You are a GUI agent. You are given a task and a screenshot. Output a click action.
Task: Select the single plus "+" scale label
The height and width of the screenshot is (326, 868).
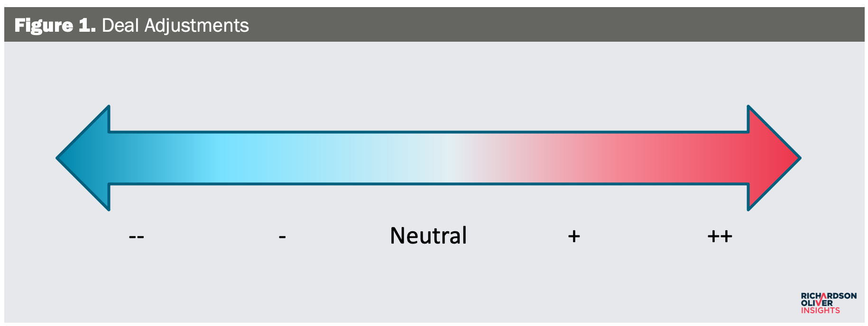coord(574,236)
